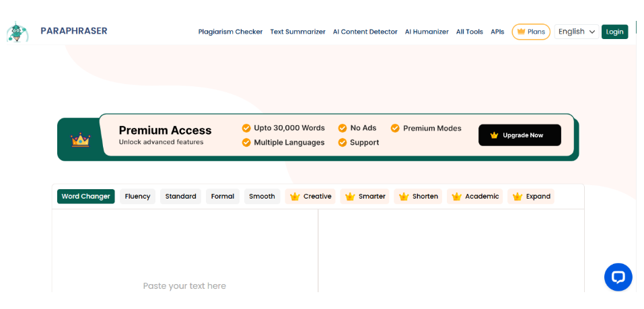Click the Multiple Languages text
This screenshot has height=309, width=644.
point(289,143)
